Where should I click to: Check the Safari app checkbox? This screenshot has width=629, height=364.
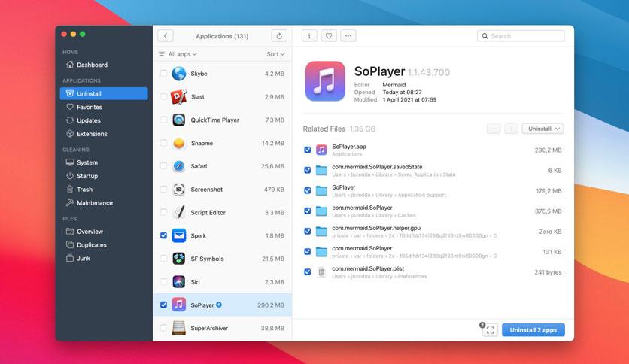point(163,166)
